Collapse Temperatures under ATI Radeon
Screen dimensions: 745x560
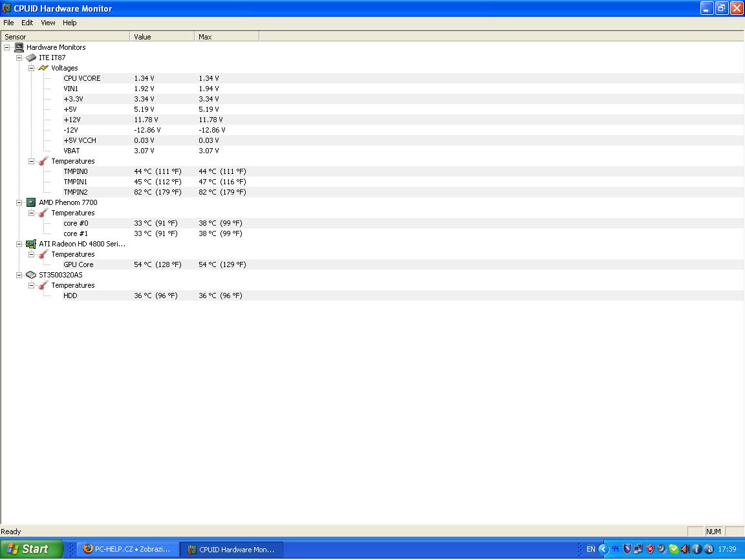click(31, 255)
